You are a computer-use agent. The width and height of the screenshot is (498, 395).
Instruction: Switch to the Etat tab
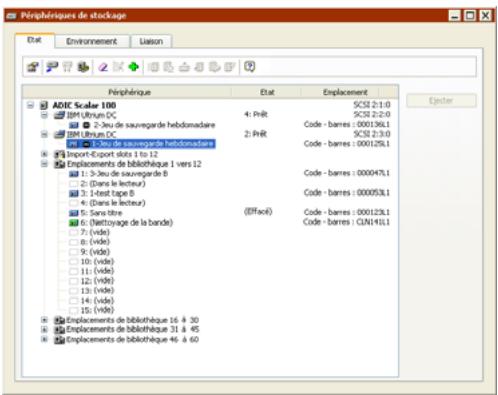(x=34, y=40)
